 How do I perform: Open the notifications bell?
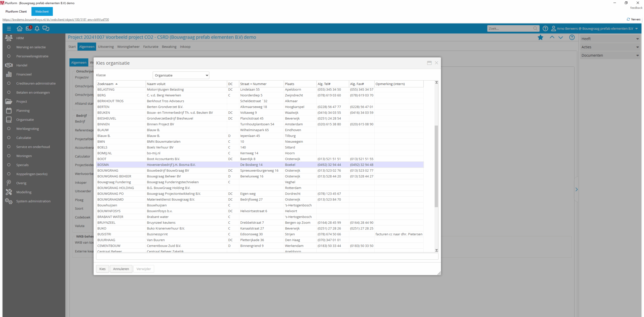37,29
